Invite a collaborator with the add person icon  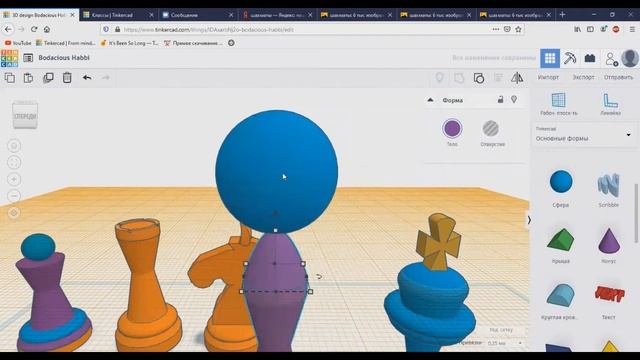pos(611,59)
